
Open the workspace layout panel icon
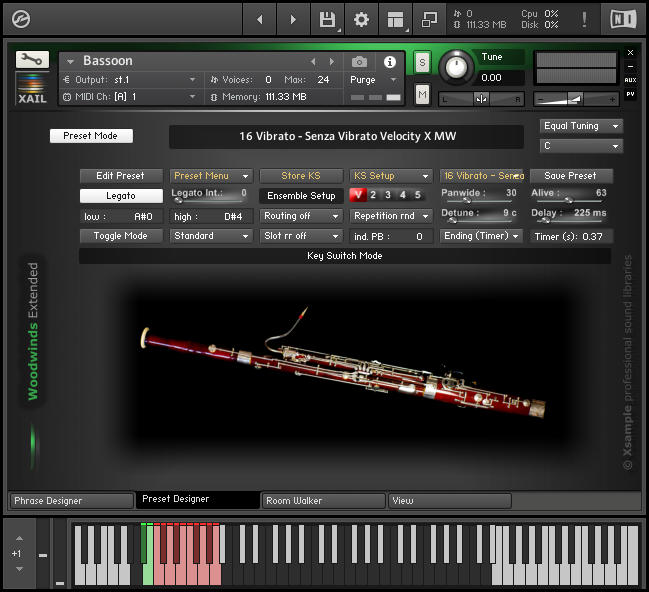pyautogui.click(x=395, y=19)
